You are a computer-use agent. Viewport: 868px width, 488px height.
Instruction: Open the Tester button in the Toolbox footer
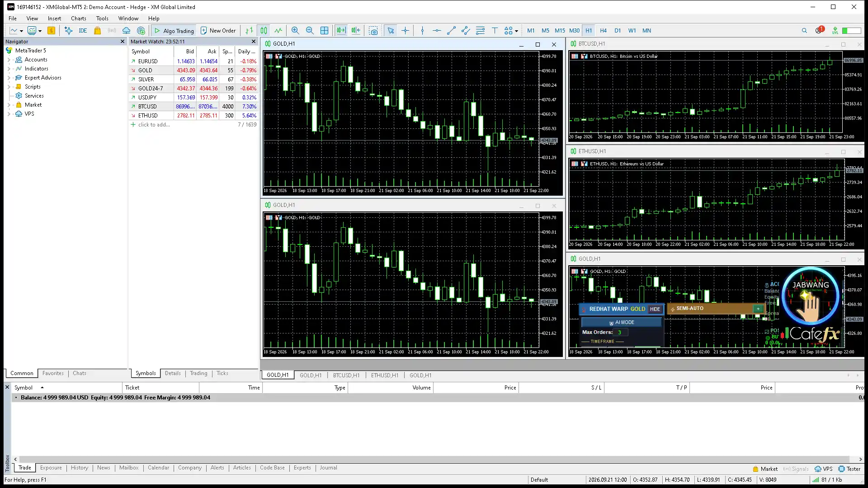tap(849, 469)
